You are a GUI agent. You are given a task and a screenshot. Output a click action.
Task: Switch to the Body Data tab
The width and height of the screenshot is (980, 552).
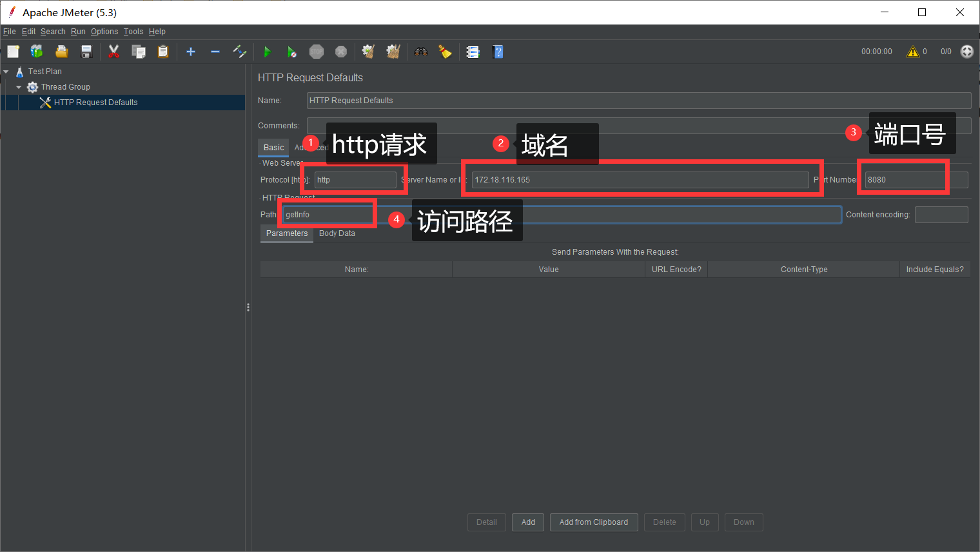(337, 233)
